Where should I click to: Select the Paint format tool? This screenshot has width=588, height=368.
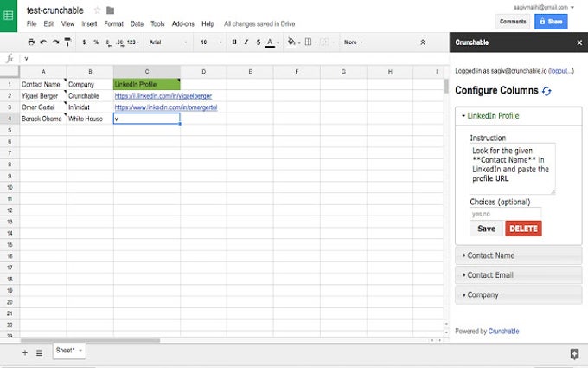[x=67, y=42]
